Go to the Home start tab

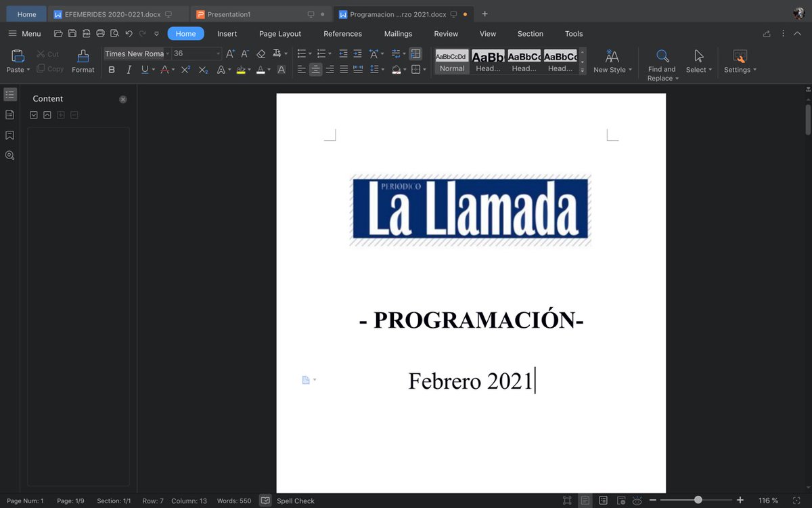27,14
